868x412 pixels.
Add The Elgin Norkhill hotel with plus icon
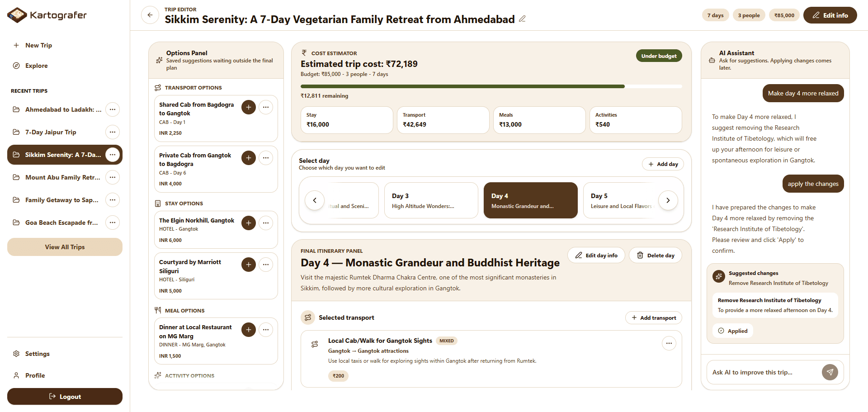pyautogui.click(x=249, y=223)
